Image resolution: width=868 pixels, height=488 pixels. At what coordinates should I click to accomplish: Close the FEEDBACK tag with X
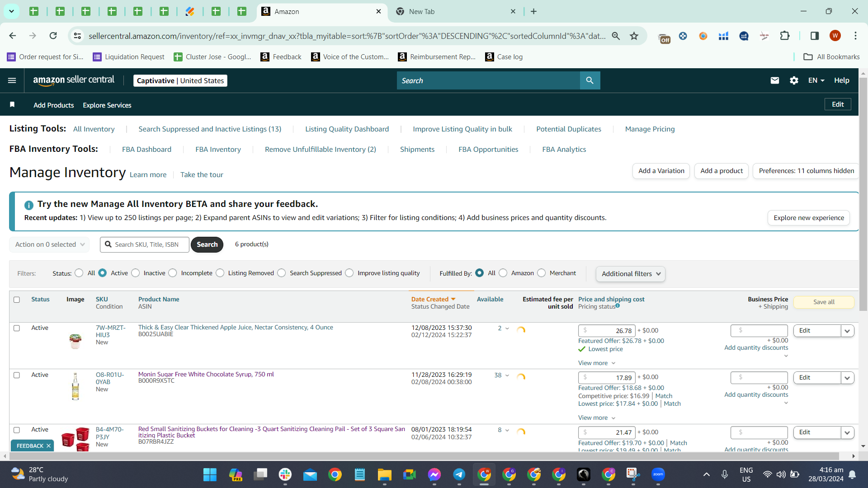[x=48, y=446]
